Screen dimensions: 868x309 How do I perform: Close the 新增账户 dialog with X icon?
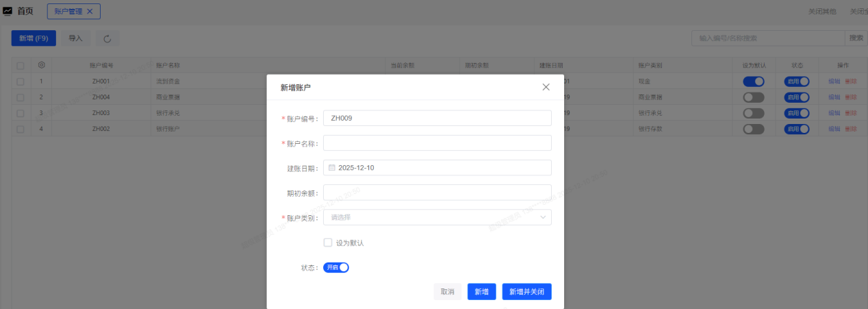coord(546,87)
